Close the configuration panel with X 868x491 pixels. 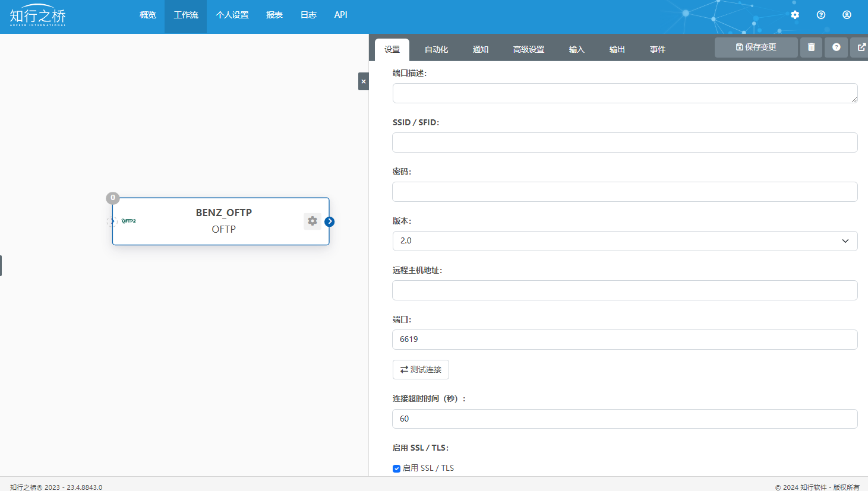[364, 81]
